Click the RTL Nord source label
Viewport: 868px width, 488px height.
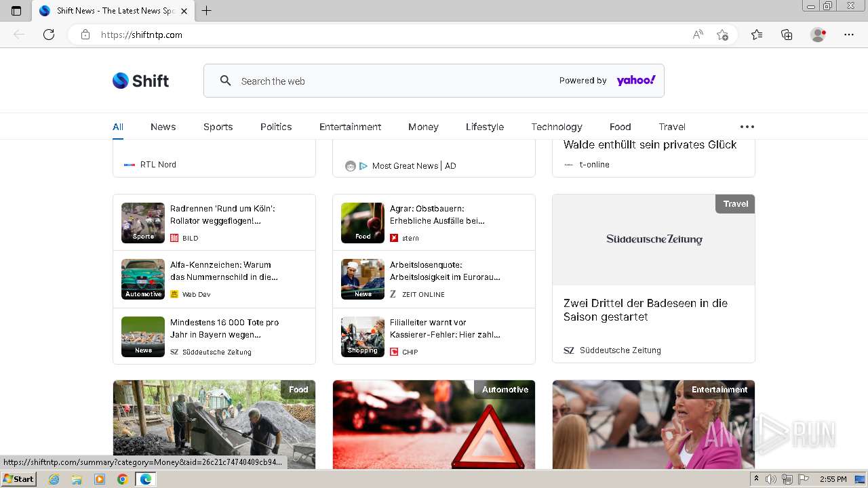(158, 164)
